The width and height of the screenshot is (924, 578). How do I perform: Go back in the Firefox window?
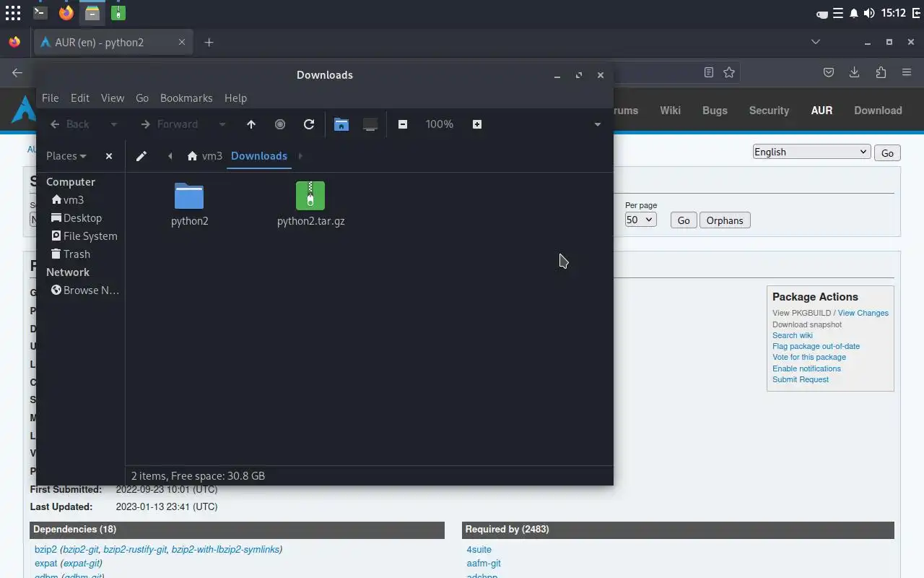pyautogui.click(x=17, y=72)
